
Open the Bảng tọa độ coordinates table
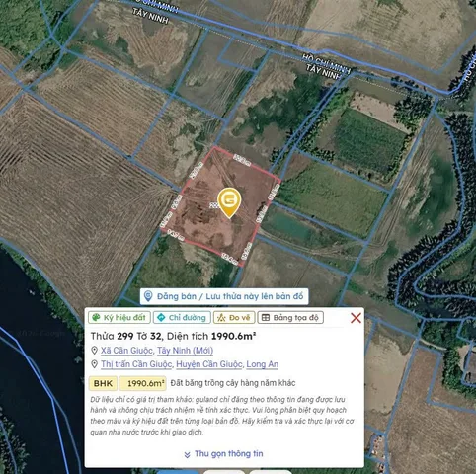(290, 317)
